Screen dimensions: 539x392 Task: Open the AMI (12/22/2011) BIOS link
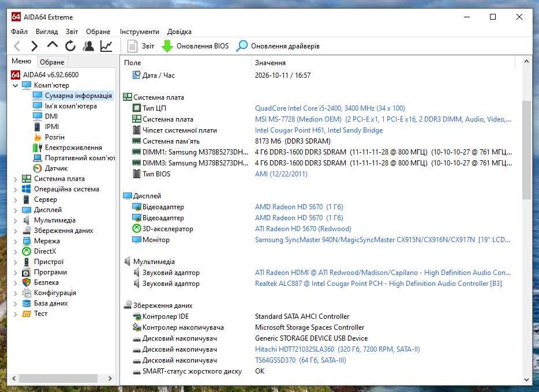281,174
